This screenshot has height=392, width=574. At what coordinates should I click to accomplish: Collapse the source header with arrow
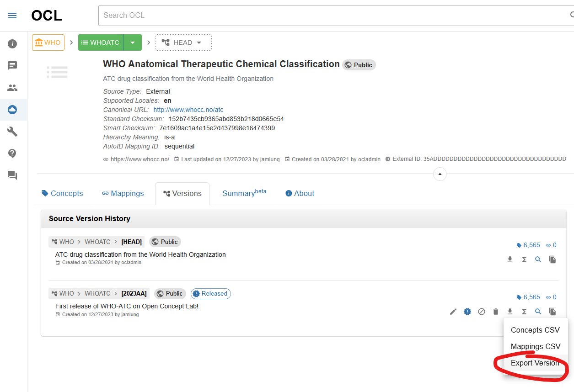point(440,174)
